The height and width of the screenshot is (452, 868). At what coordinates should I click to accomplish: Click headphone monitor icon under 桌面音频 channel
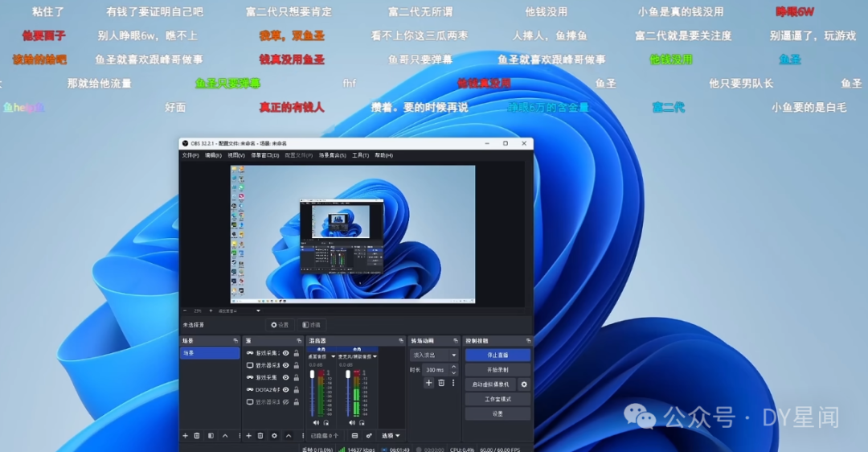(x=326, y=422)
